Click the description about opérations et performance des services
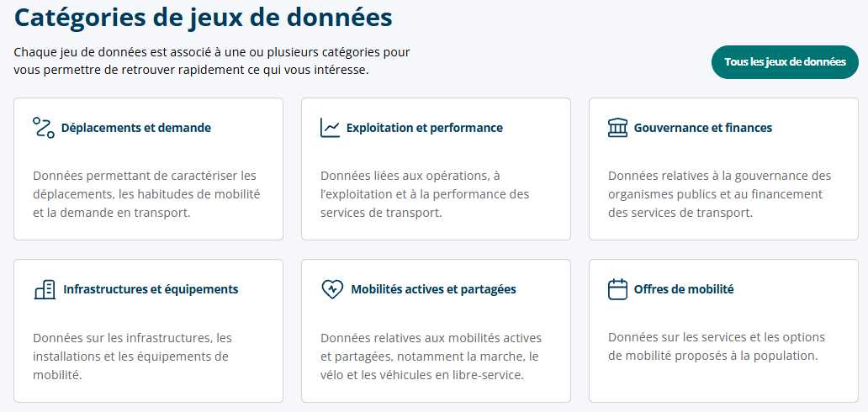Image resolution: width=868 pixels, height=412 pixels. [x=425, y=194]
